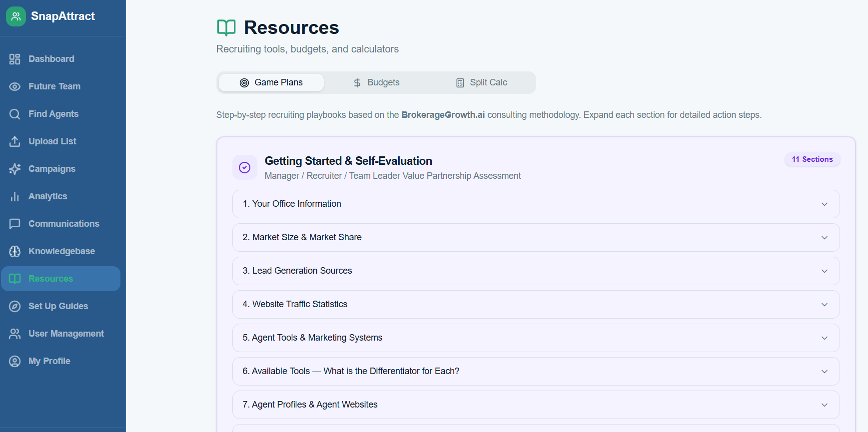Open the Campaigns section
Image resolution: width=868 pixels, height=432 pixels.
coord(60,169)
